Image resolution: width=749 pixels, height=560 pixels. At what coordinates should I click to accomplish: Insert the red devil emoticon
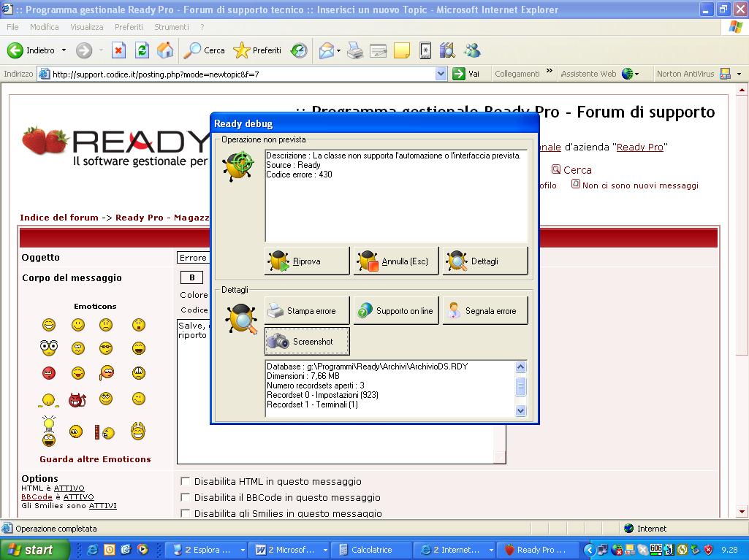tap(77, 399)
